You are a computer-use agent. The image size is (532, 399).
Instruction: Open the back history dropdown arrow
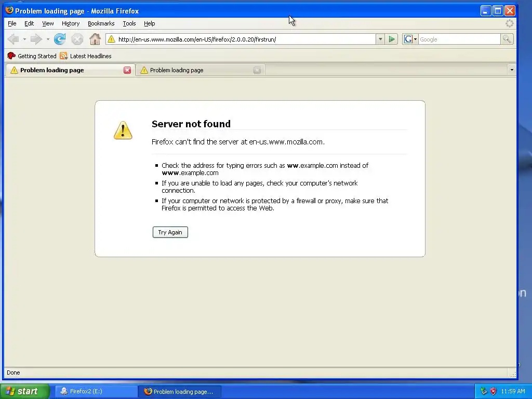[x=24, y=39]
